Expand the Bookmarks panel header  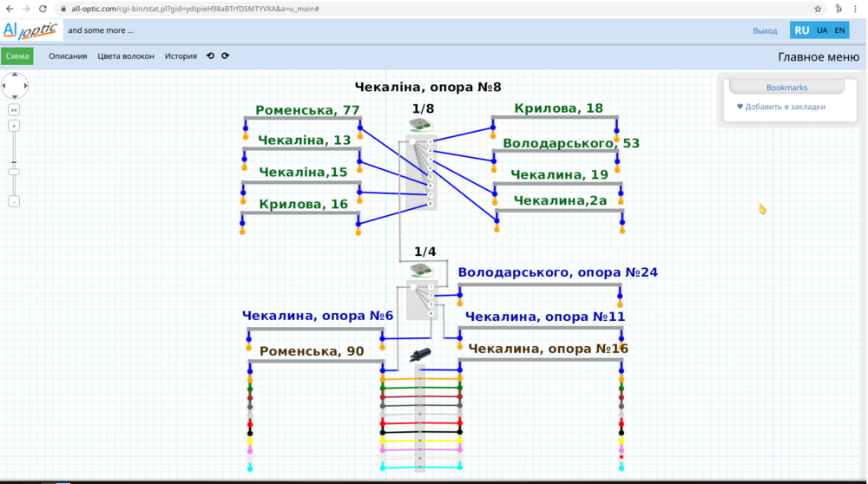[786, 88]
